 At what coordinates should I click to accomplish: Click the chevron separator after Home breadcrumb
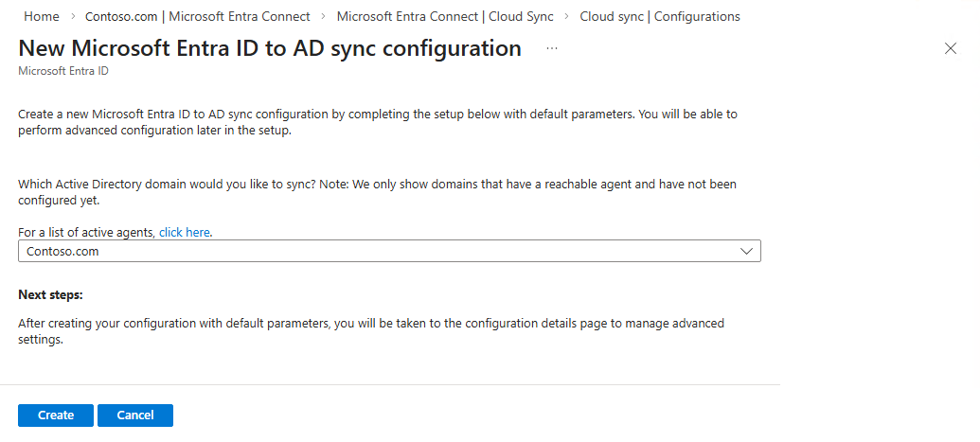pos(72,17)
